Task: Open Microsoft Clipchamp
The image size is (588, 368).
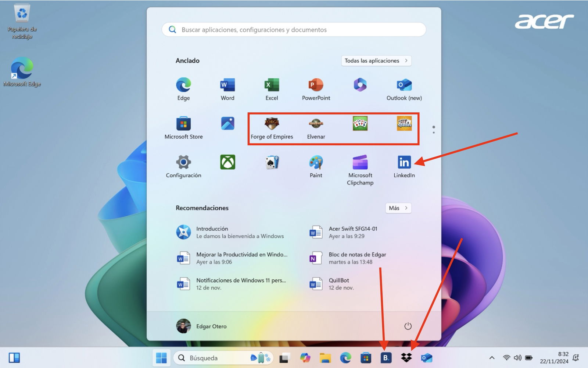Action: click(360, 170)
